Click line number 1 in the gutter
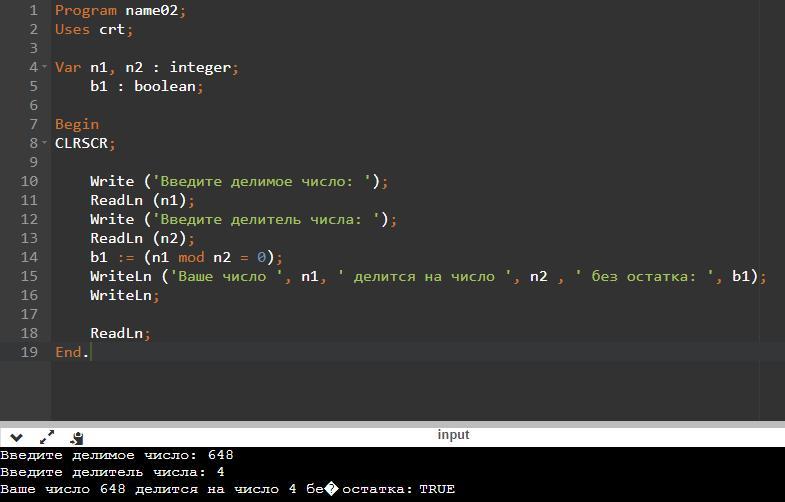Viewport: 785px width, 502px height. coord(34,10)
